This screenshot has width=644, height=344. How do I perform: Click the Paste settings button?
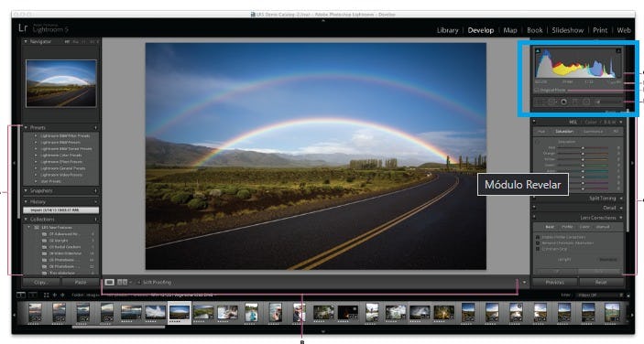81,282
